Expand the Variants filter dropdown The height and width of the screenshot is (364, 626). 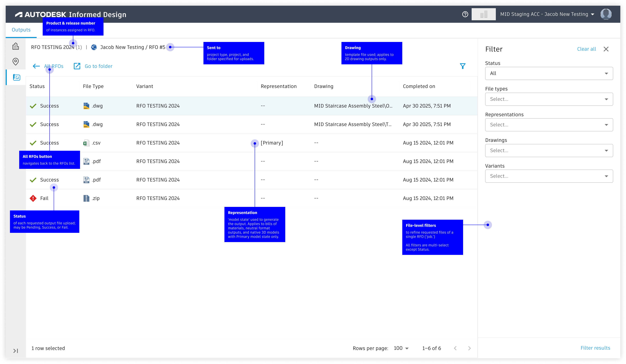tap(549, 176)
